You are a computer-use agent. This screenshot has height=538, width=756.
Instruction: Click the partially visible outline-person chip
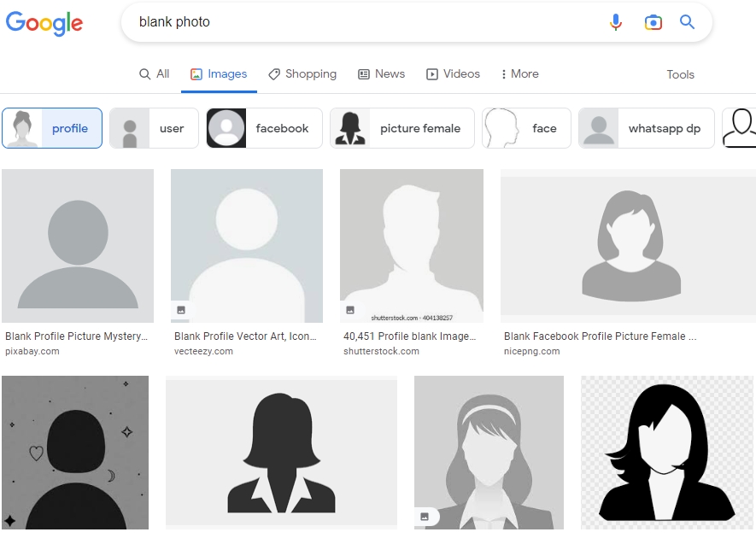point(739,128)
